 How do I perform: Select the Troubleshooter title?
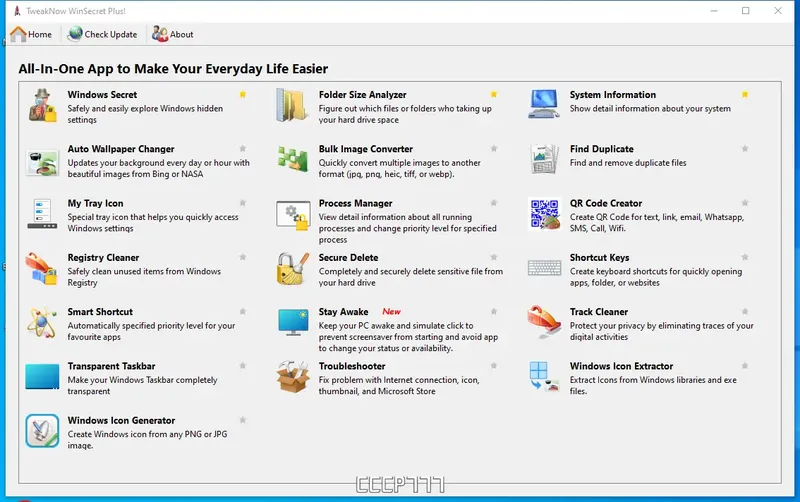click(x=352, y=366)
